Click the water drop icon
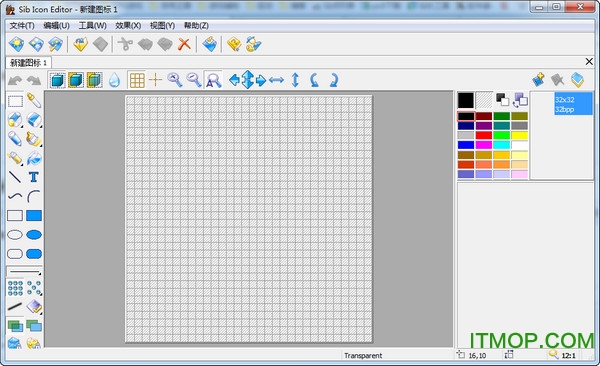The height and width of the screenshot is (366, 600). click(x=114, y=80)
